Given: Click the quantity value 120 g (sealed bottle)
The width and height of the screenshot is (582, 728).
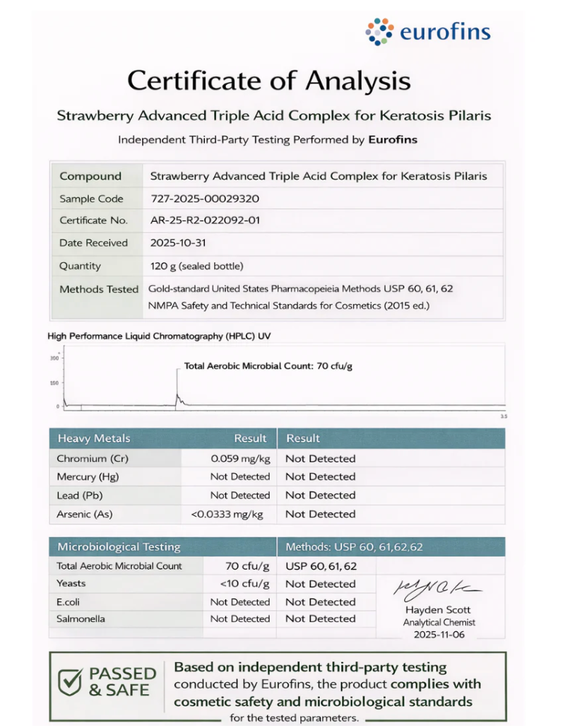Looking at the screenshot, I should pos(197,266).
